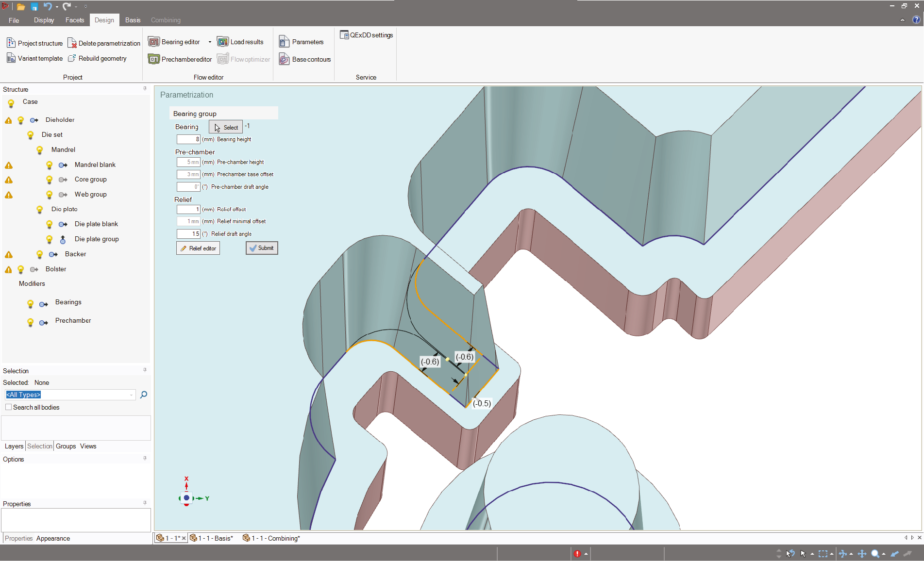Screen dimensions: 924x561
Task: Click Delete parametrization icon
Action: click(72, 43)
